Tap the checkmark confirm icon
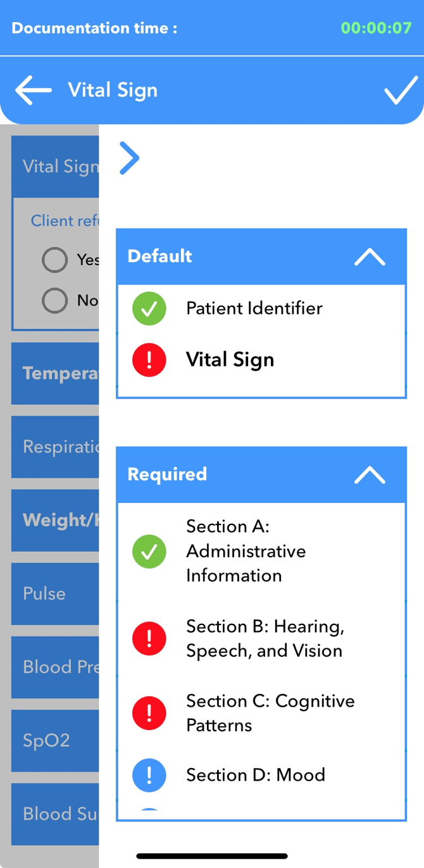This screenshot has height=868, width=424. [400, 90]
